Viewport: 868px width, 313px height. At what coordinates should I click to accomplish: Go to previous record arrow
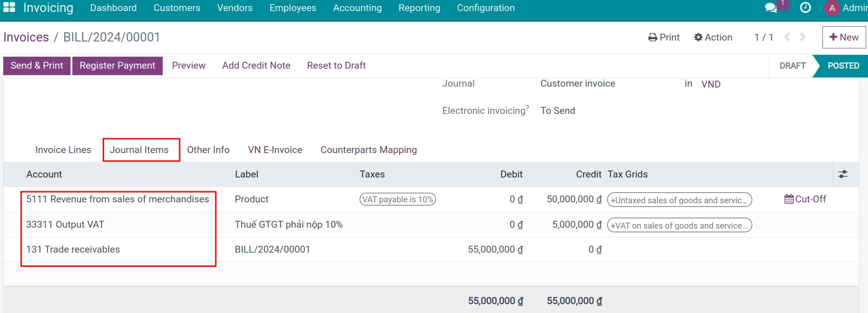pos(787,37)
